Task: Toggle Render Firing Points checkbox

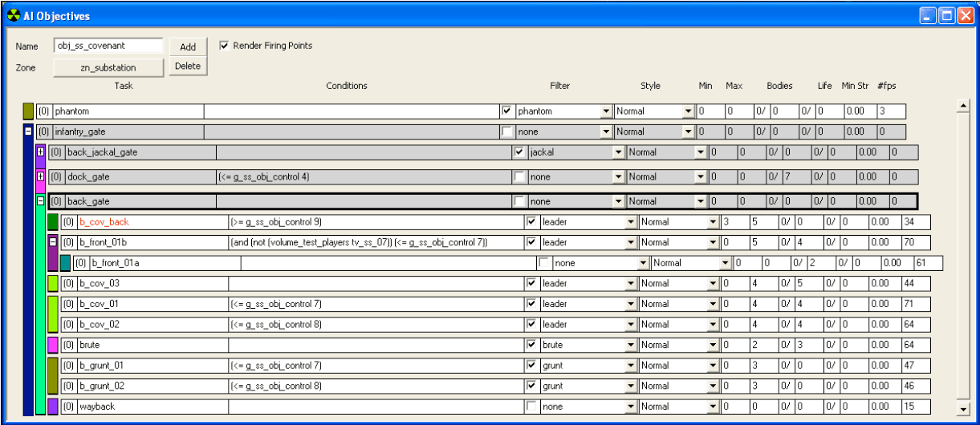Action: point(224,46)
